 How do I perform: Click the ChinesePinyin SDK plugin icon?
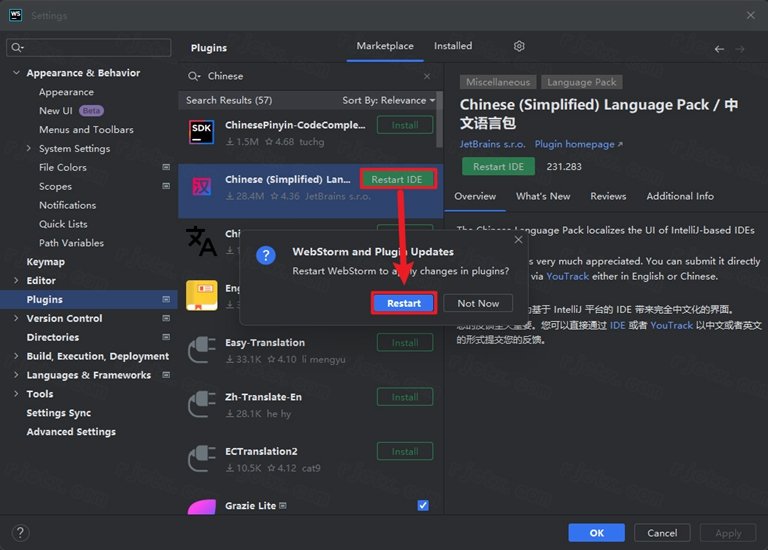tap(201, 132)
